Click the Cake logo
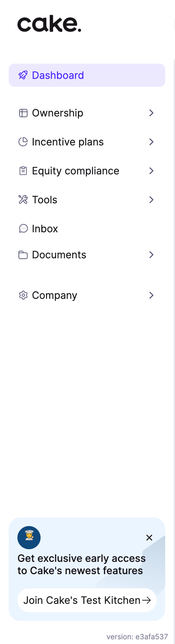Screen dimensions: 175x644 tap(49, 24)
